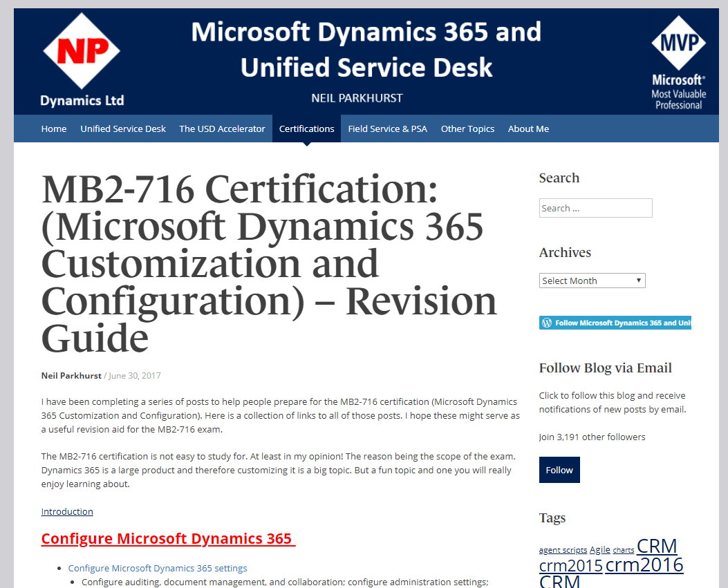Open the crm2015 tag
This screenshot has width=728, height=588.
point(570,566)
